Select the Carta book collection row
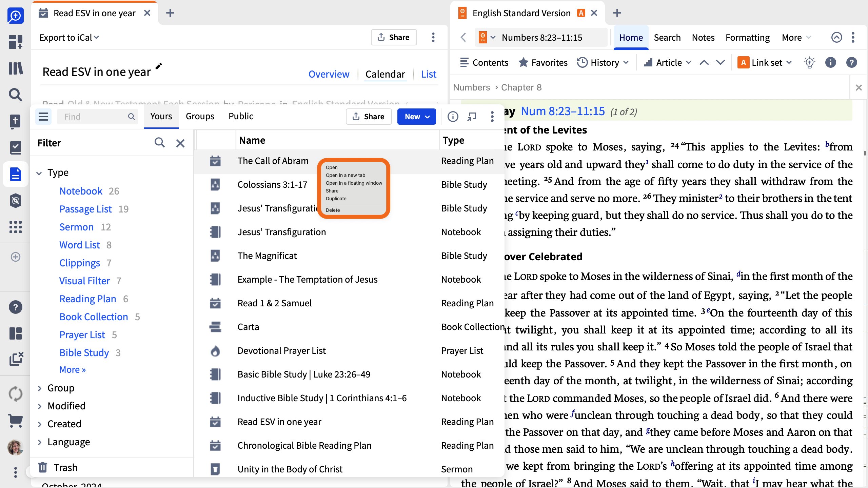This screenshot has width=868, height=488. 349,327
